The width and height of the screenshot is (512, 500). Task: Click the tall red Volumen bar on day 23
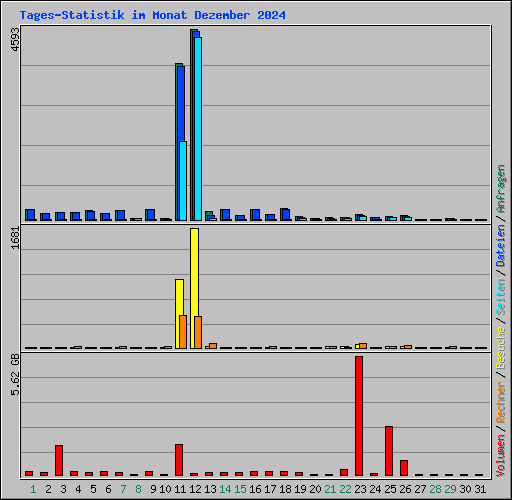point(359,416)
